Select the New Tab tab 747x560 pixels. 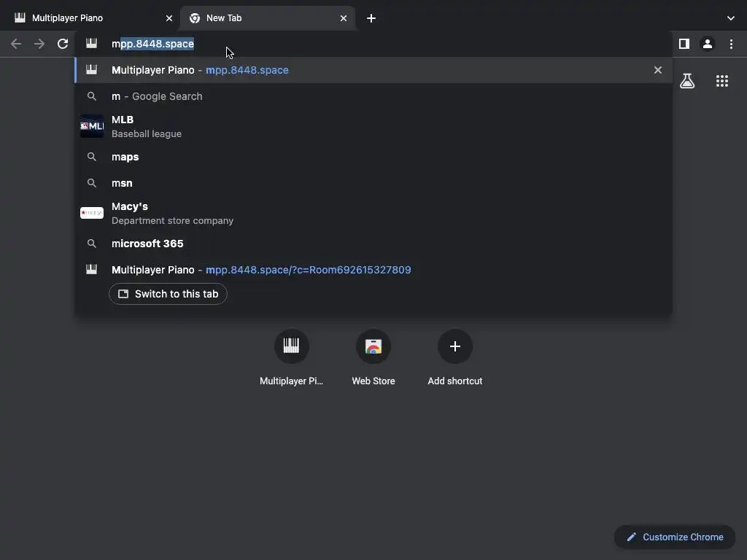click(267, 18)
